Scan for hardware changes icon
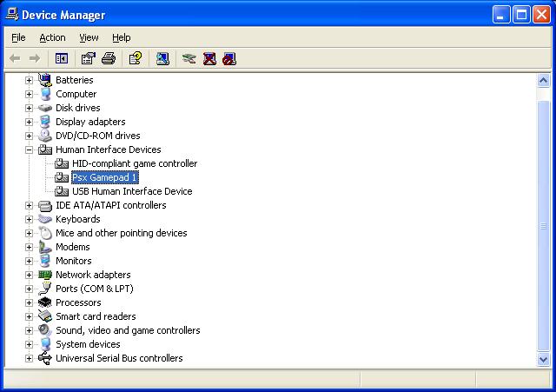Viewport: 556px width, 392px height. 162,58
